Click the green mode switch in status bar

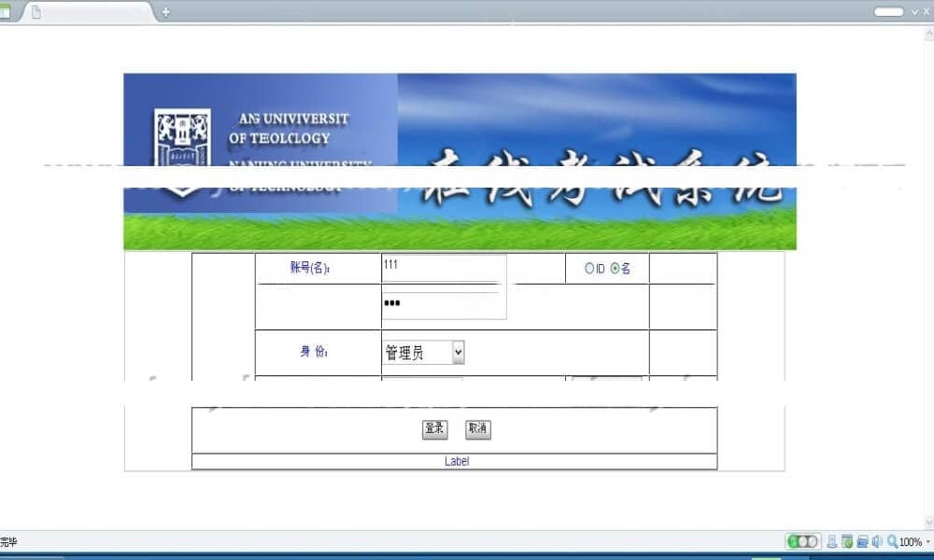pyautogui.click(x=803, y=541)
